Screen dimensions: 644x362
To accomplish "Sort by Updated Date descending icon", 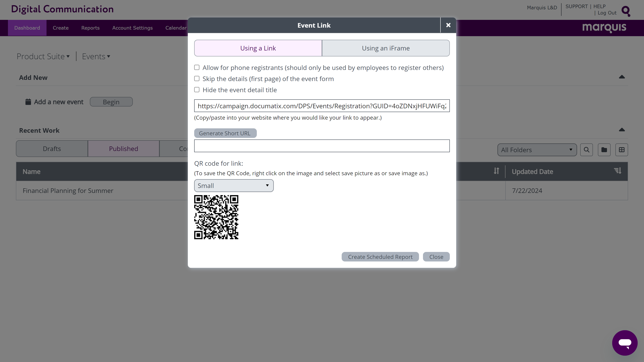I will pos(618,171).
